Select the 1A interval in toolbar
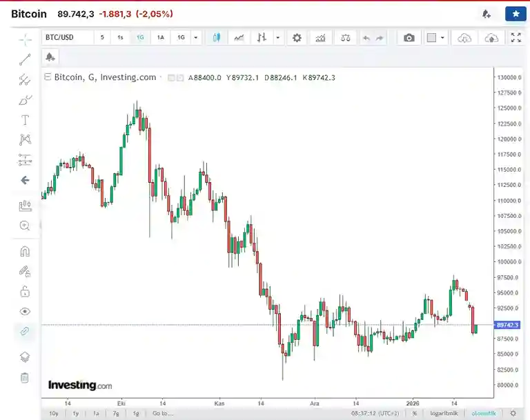Image resolution: width=530 pixels, height=420 pixels. 161,38
